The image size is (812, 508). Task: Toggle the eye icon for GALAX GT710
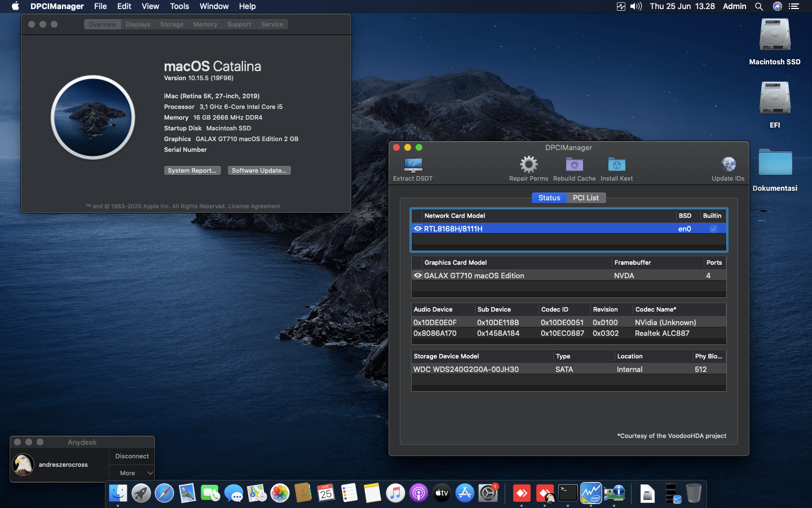coord(418,275)
